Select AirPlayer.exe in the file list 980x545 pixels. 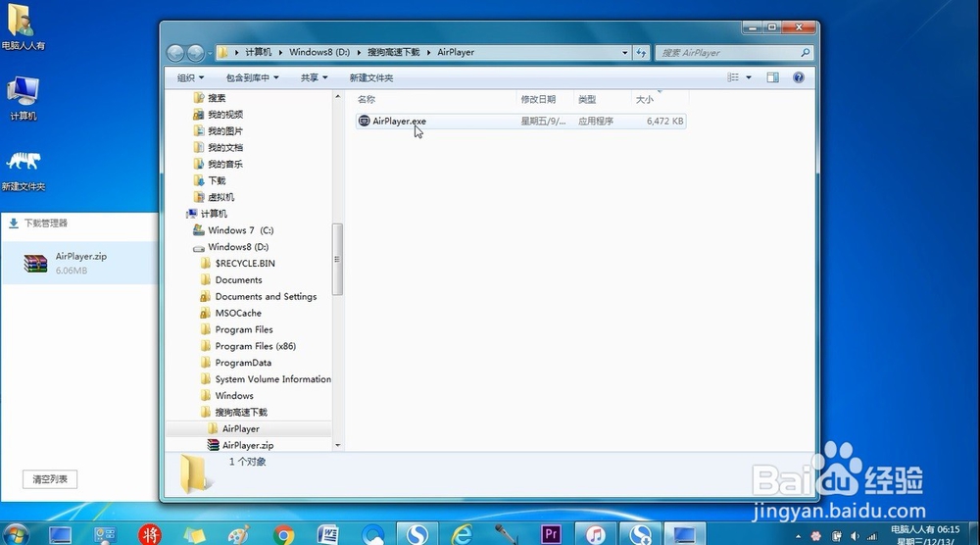pos(520,122)
